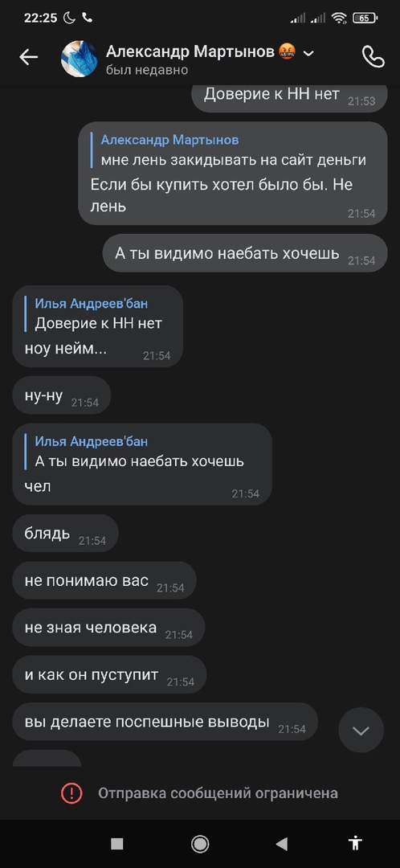Expand the chevron beside the contact name

(308, 53)
